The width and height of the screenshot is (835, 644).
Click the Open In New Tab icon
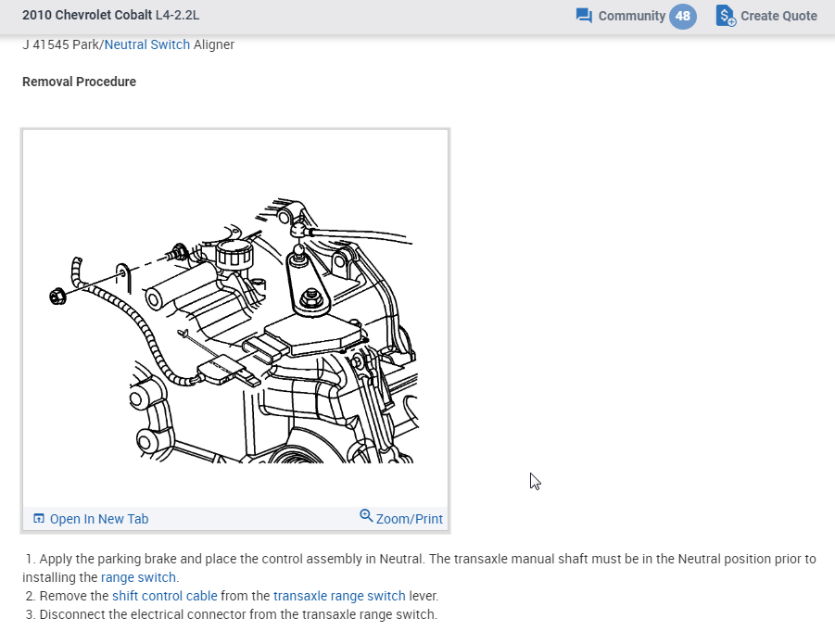click(x=39, y=519)
